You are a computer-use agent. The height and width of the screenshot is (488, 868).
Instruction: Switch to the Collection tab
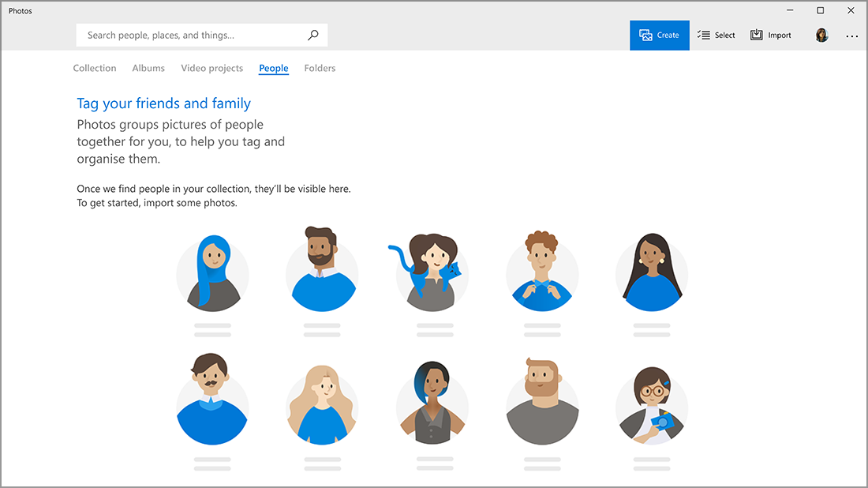pyautogui.click(x=94, y=68)
